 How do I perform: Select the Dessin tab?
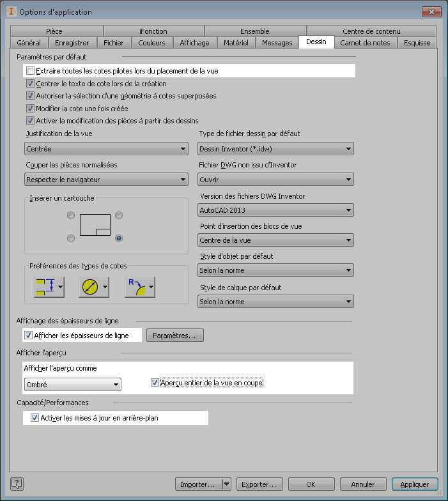pos(316,42)
